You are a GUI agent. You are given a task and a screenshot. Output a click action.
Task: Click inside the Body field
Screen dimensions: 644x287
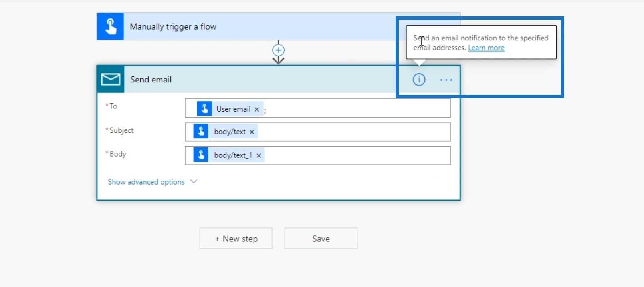pyautogui.click(x=357, y=155)
